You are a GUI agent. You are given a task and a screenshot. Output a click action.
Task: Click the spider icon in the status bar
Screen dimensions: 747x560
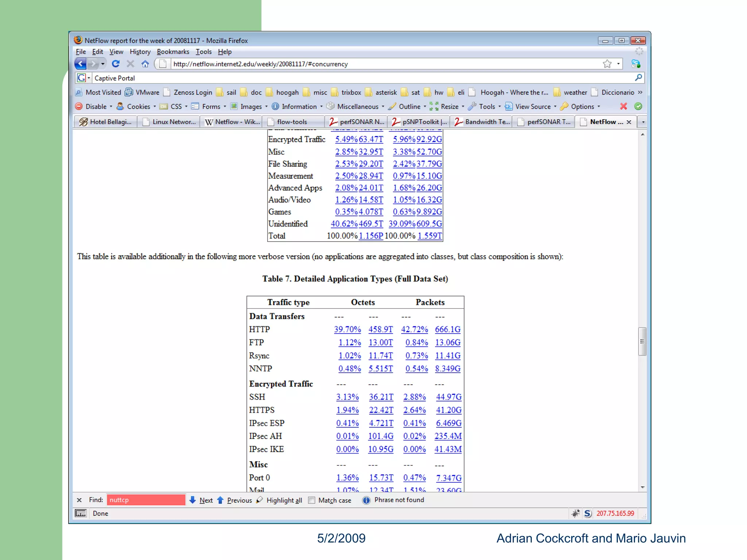[576, 513]
